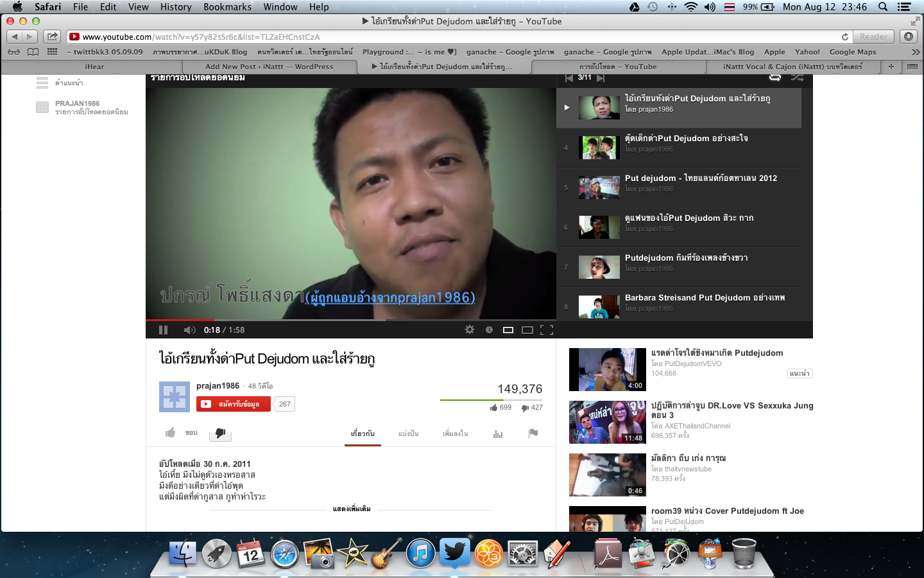Toggle playlist repeat (loop) icon

775,78
